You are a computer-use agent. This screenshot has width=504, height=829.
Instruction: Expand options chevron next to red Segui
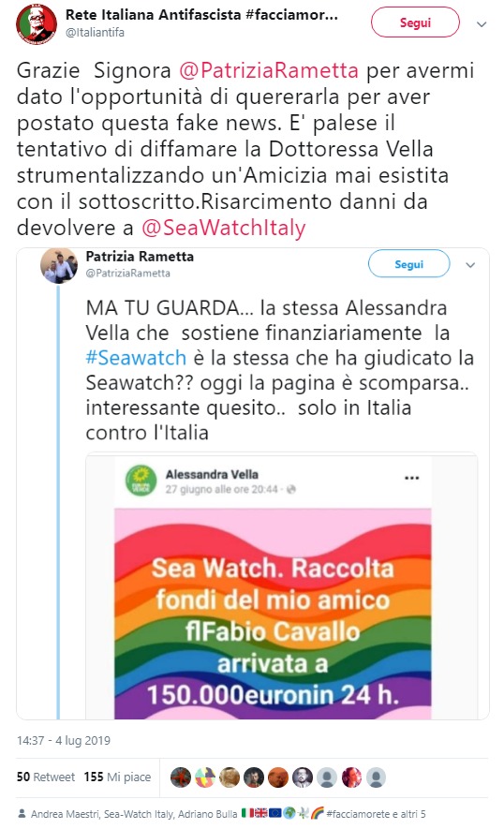(482, 23)
